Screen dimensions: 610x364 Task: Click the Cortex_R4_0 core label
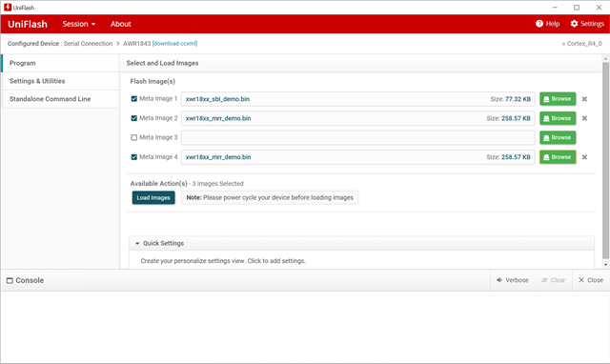[x=584, y=44]
